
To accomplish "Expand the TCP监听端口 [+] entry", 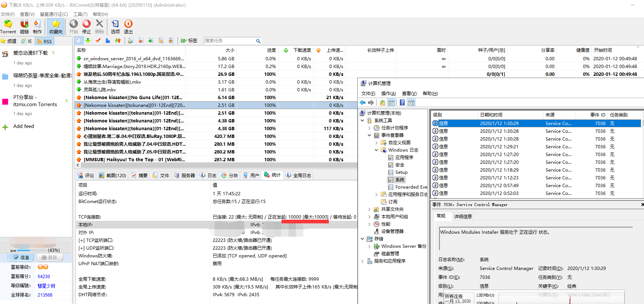I will pyautogui.click(x=81, y=240).
